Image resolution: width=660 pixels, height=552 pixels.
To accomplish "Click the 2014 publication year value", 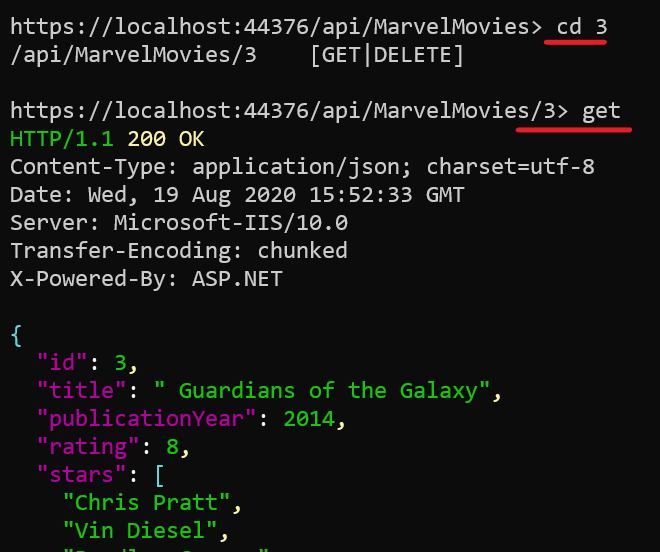I will coord(309,419).
